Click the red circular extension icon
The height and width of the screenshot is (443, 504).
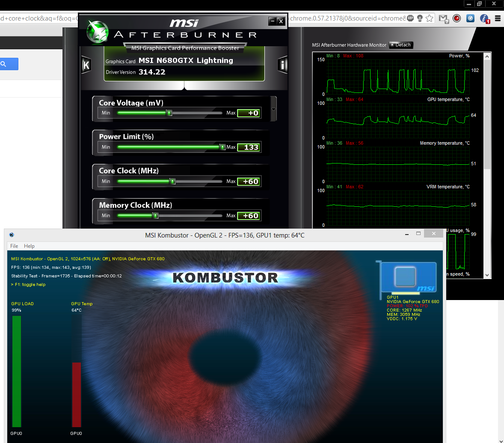click(457, 18)
